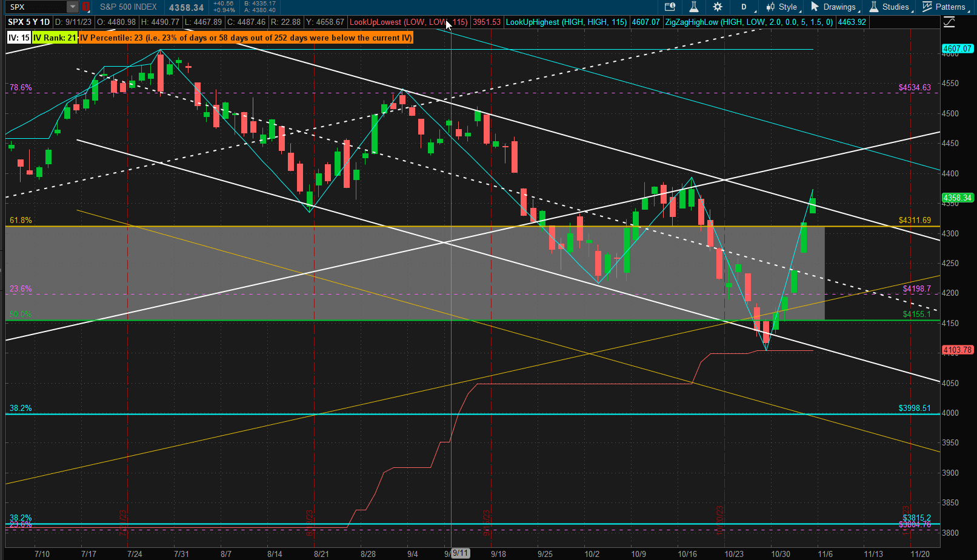Open the Studies menu
The image size is (977, 560).
890,7
